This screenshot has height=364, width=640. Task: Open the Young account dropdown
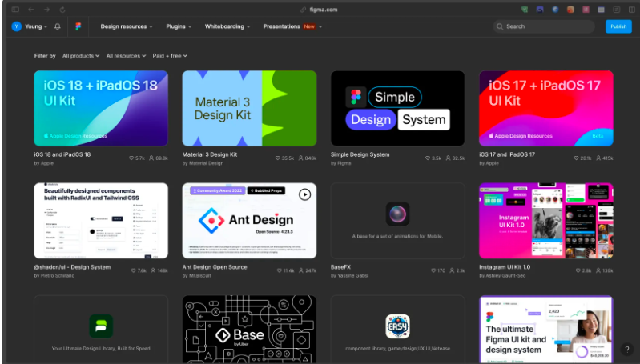(x=36, y=26)
